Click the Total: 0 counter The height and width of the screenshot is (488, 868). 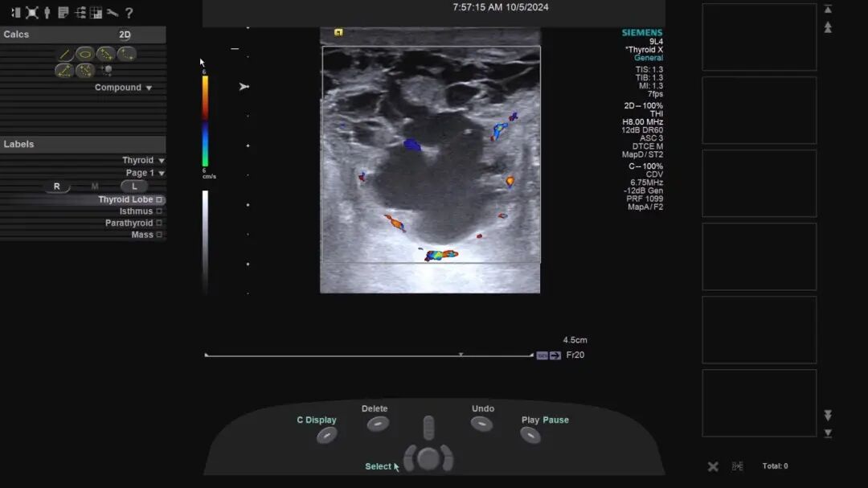(775, 465)
